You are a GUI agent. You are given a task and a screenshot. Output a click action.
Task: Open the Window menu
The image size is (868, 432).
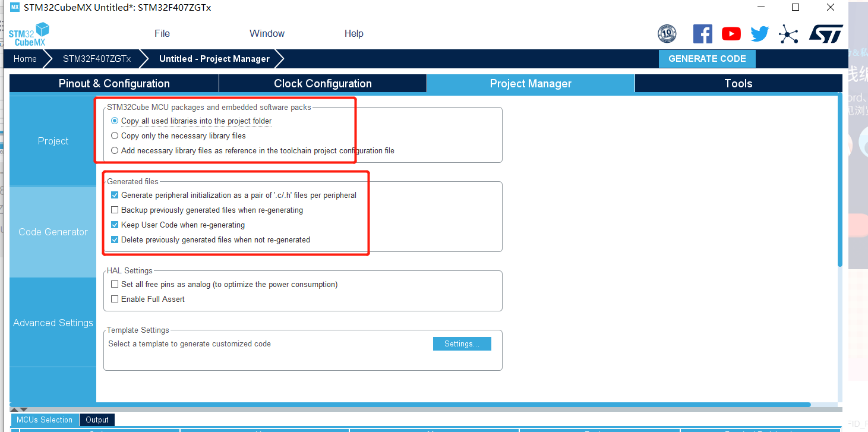(267, 33)
